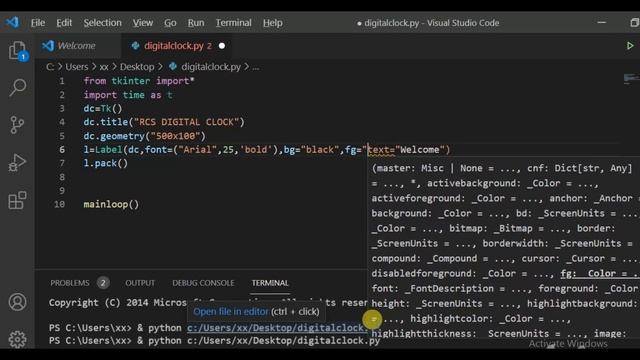Screen dimensions: 640x360
Task: Open the Search view in activity bar
Action: 17,87
